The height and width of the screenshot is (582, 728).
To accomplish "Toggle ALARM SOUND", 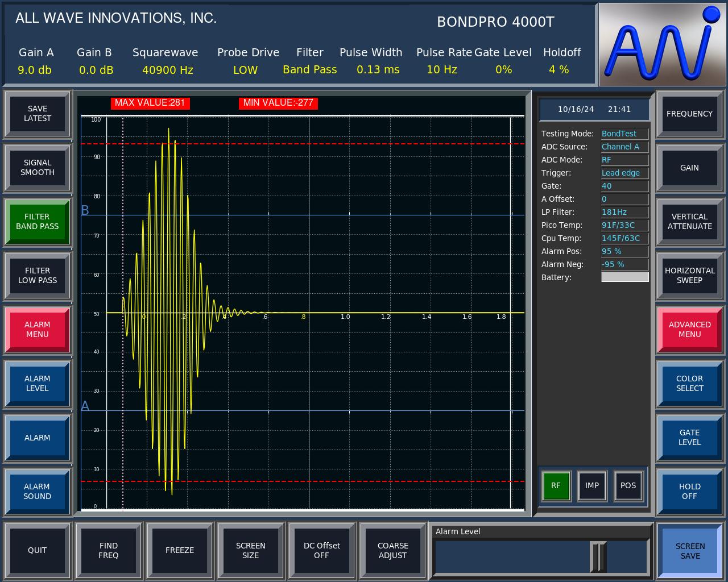I will tap(38, 492).
